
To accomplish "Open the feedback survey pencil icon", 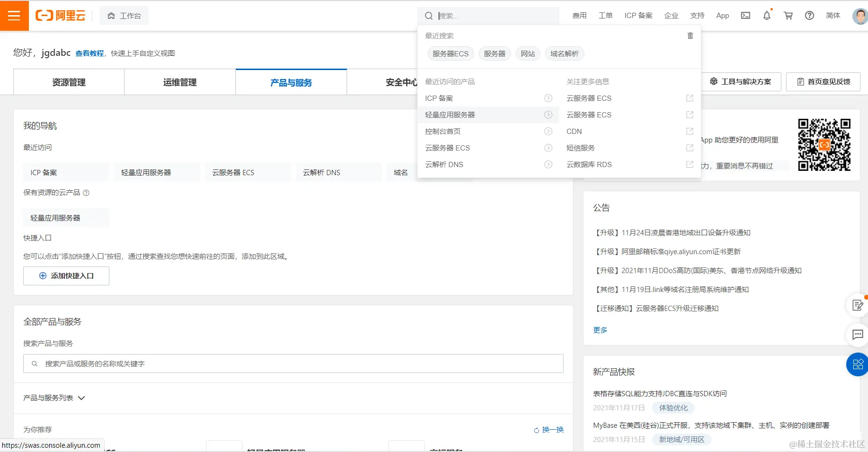I will (x=857, y=305).
